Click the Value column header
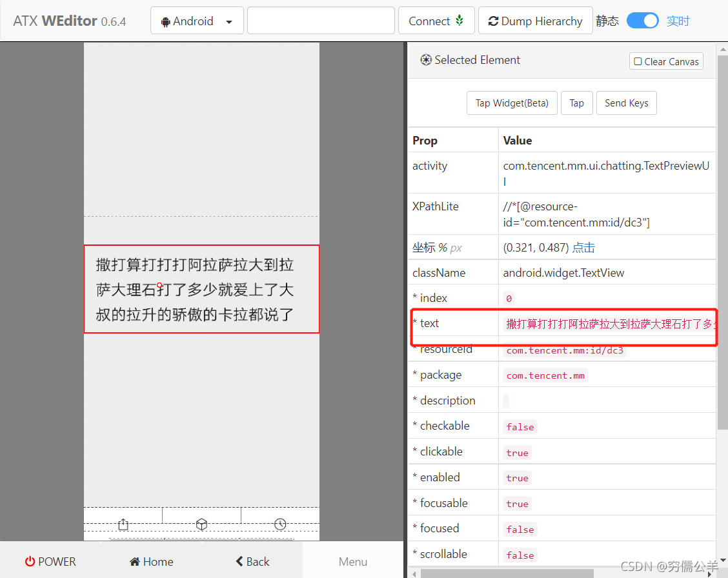 (517, 141)
